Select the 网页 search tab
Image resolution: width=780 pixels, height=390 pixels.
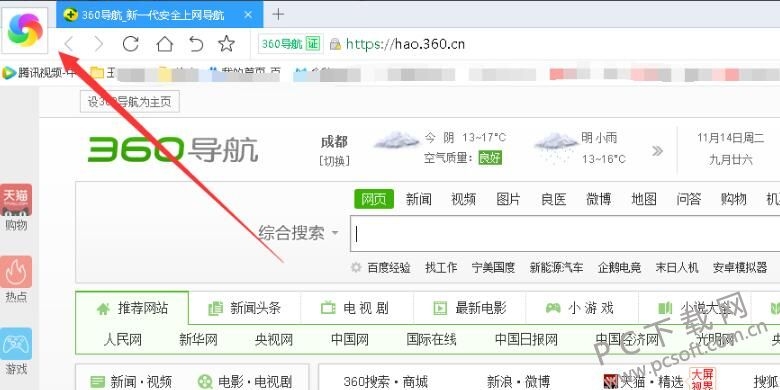[374, 199]
